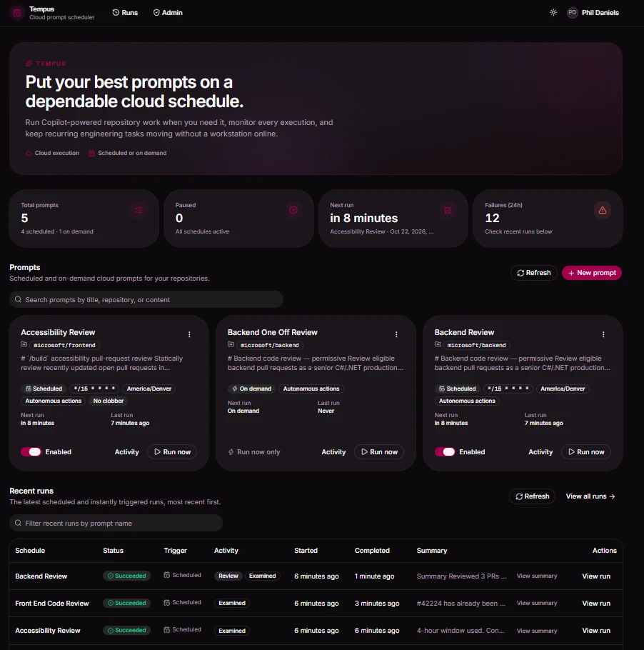Click the scheduled trigger icon in Backend Review row
This screenshot has height=650, width=644.
pyautogui.click(x=166, y=575)
